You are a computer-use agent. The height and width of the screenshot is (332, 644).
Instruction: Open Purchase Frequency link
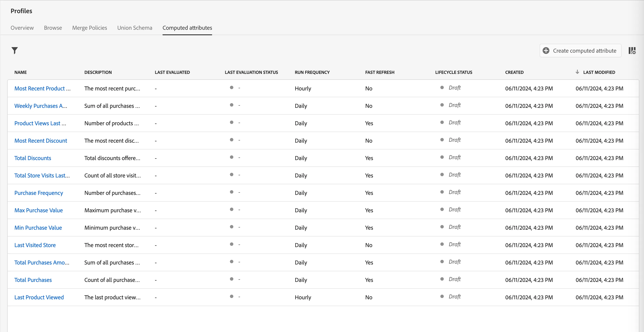coord(39,193)
